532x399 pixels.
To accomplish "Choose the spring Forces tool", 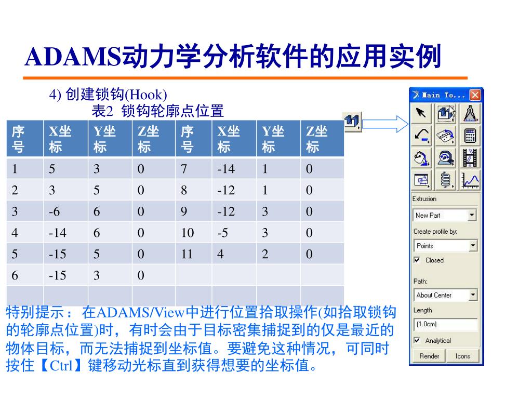I will click(x=445, y=180).
